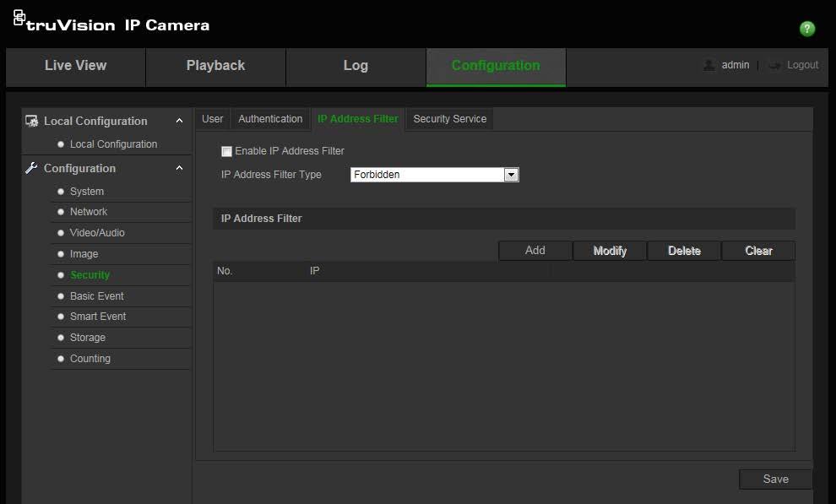Select the IP Address Filter sub-tab
836x504 pixels.
coord(358,119)
